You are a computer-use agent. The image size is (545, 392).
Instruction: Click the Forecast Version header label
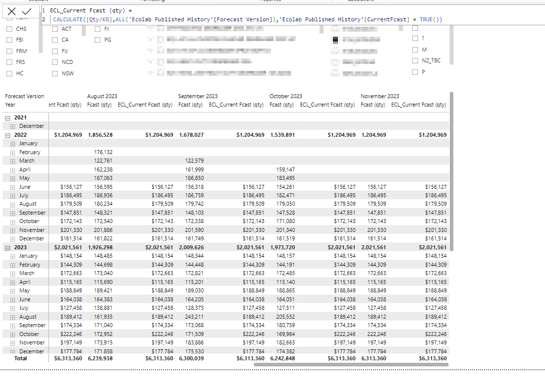pyautogui.click(x=25, y=96)
